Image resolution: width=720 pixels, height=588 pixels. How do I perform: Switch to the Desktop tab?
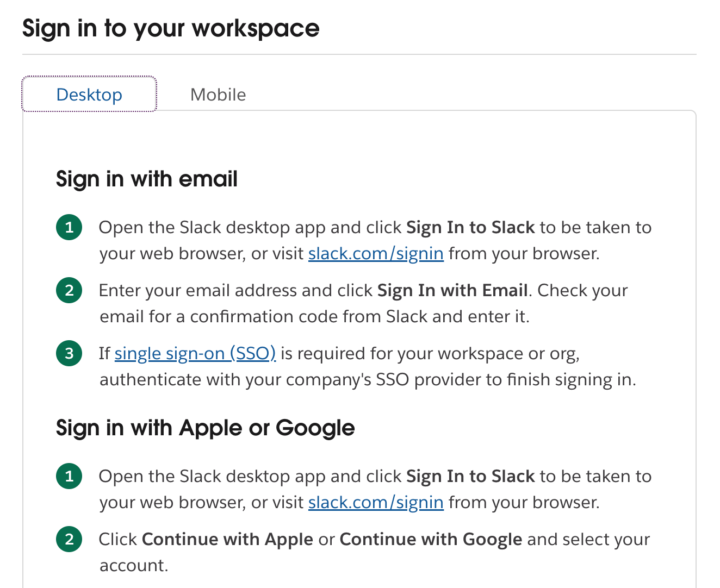[x=89, y=95]
